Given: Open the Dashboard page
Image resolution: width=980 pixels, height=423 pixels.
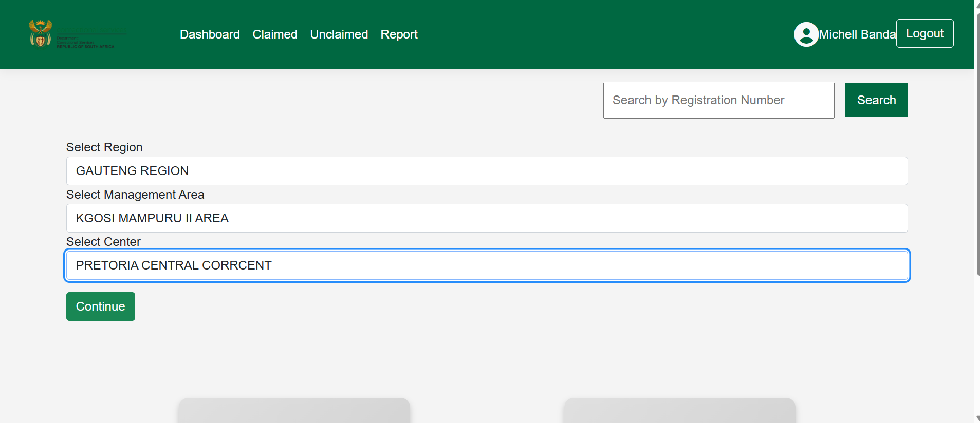Looking at the screenshot, I should (x=210, y=34).
